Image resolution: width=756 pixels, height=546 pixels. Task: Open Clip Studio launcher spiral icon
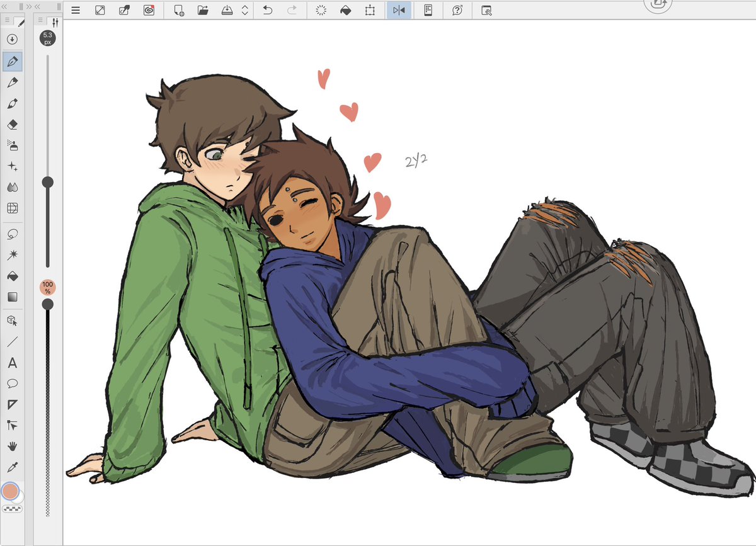point(149,10)
